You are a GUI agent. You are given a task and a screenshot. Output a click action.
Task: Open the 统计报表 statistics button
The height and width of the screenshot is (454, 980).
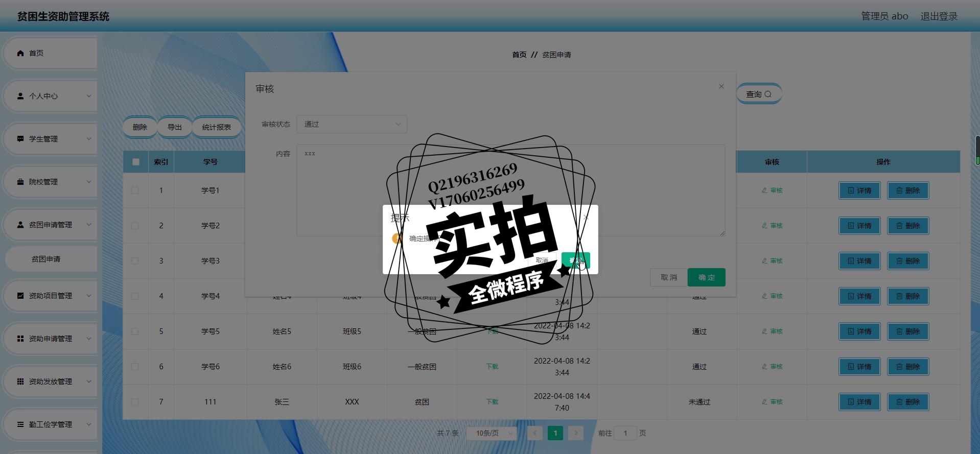pos(217,127)
